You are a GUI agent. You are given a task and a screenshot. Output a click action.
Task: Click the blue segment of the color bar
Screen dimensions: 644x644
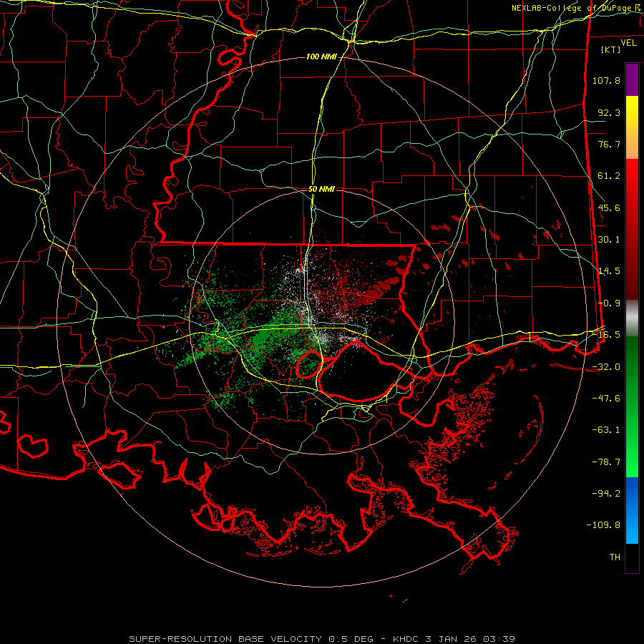[632, 510]
